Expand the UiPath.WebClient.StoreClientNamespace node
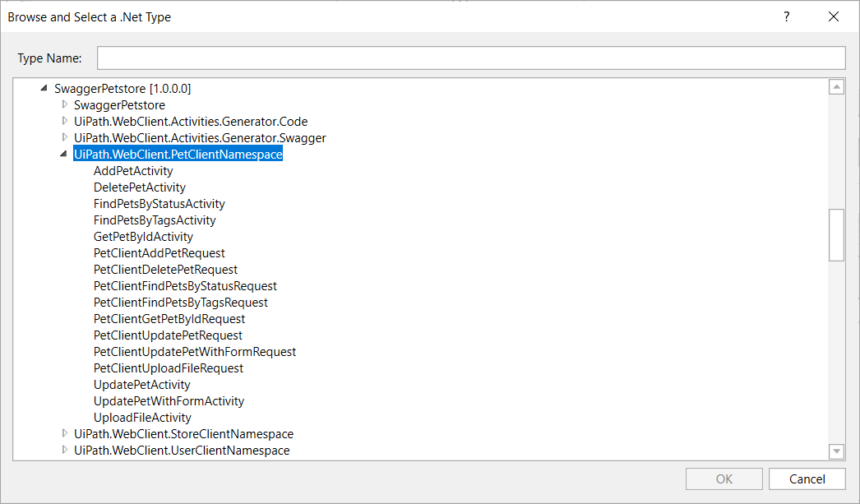The width and height of the screenshot is (860, 504). 64,433
